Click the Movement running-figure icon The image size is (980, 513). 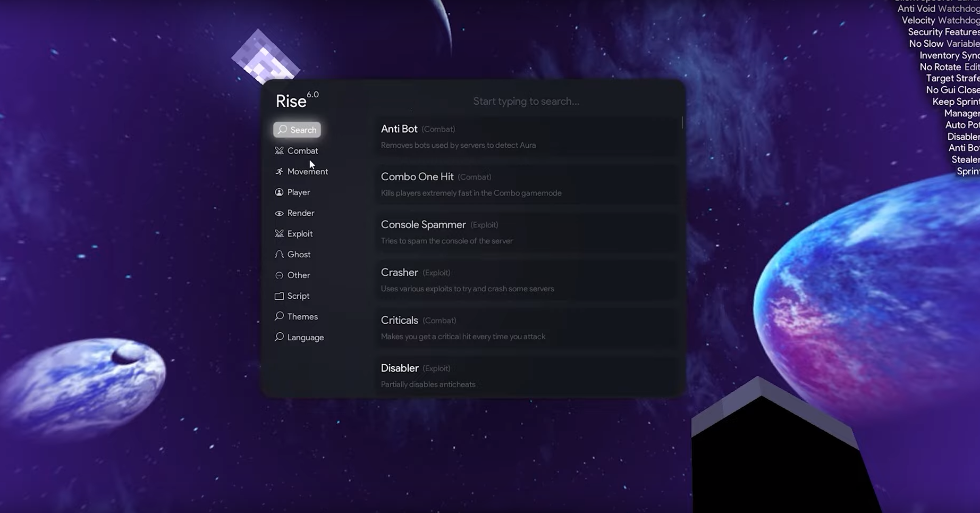click(x=279, y=171)
